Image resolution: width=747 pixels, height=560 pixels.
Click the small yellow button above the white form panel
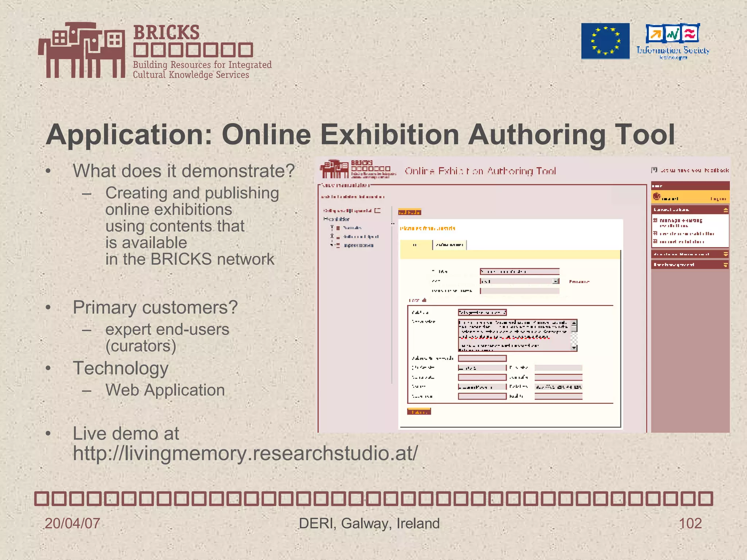(410, 212)
